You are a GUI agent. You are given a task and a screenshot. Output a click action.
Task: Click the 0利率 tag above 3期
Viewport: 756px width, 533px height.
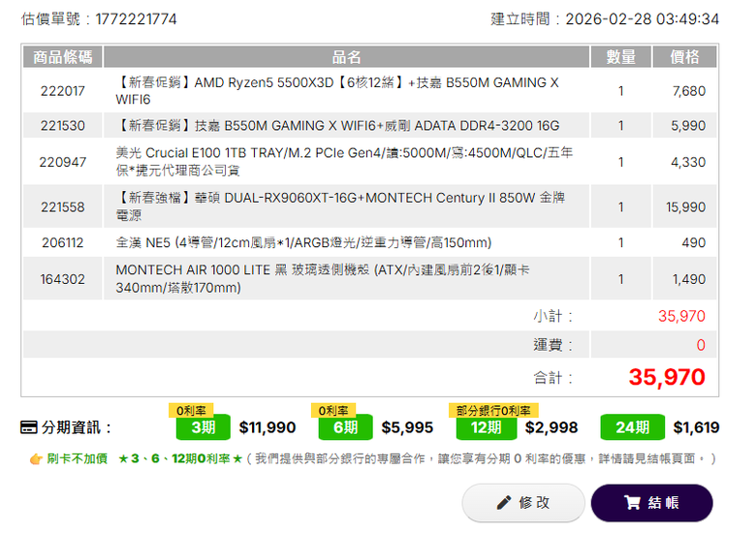(191, 411)
